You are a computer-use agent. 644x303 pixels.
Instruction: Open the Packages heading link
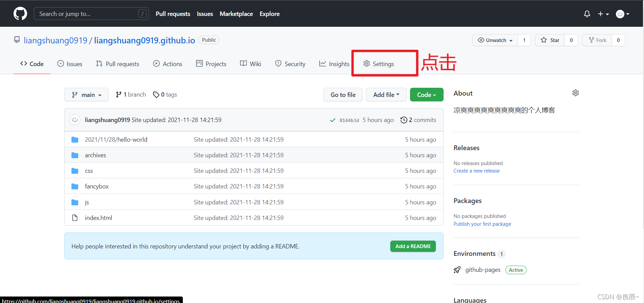[x=468, y=201]
